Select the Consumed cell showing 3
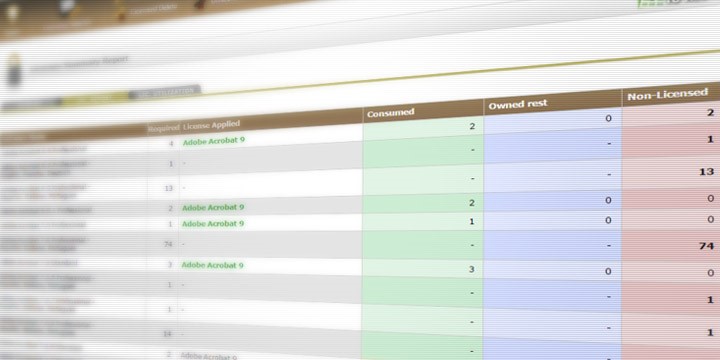This screenshot has width=720, height=360. click(423, 269)
